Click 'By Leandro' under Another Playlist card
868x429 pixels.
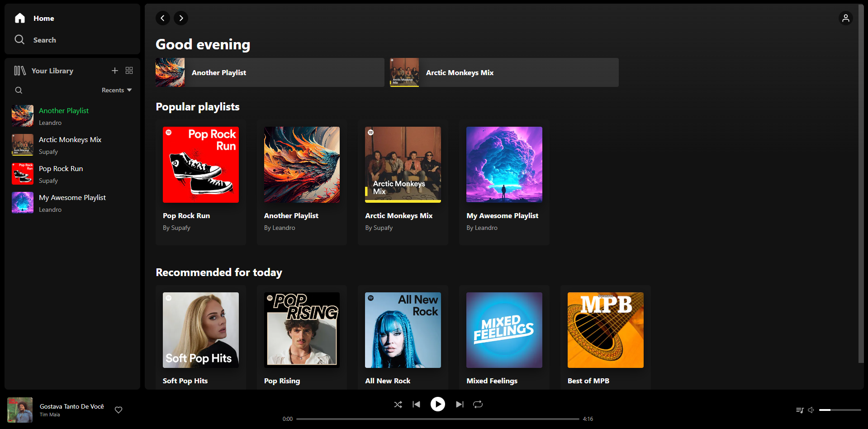click(280, 228)
